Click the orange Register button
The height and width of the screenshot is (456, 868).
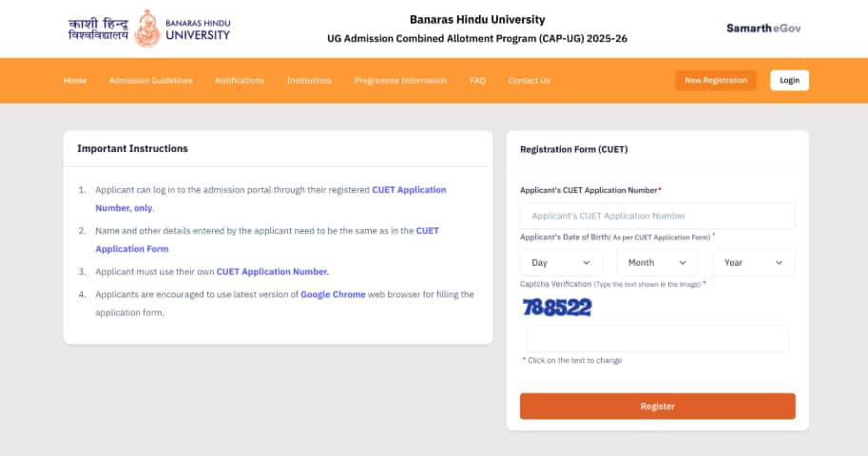657,407
